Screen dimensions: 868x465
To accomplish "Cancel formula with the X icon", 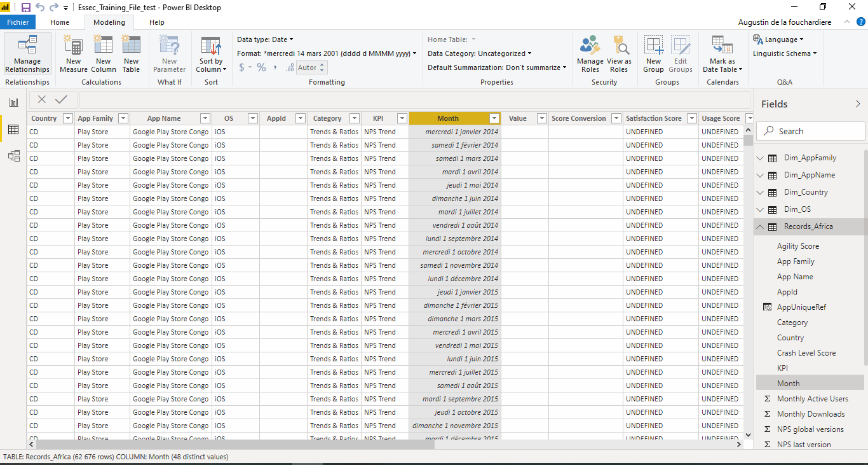I will click(x=42, y=99).
